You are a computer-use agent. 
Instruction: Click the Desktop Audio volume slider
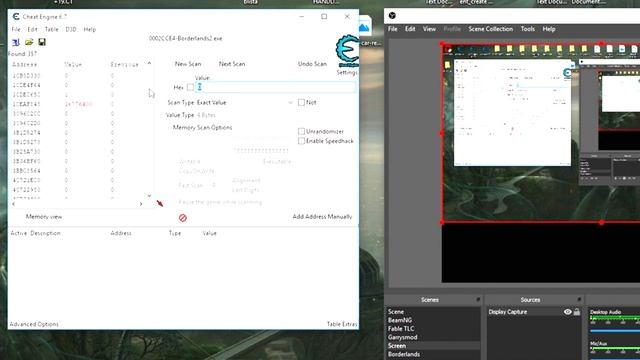615,331
